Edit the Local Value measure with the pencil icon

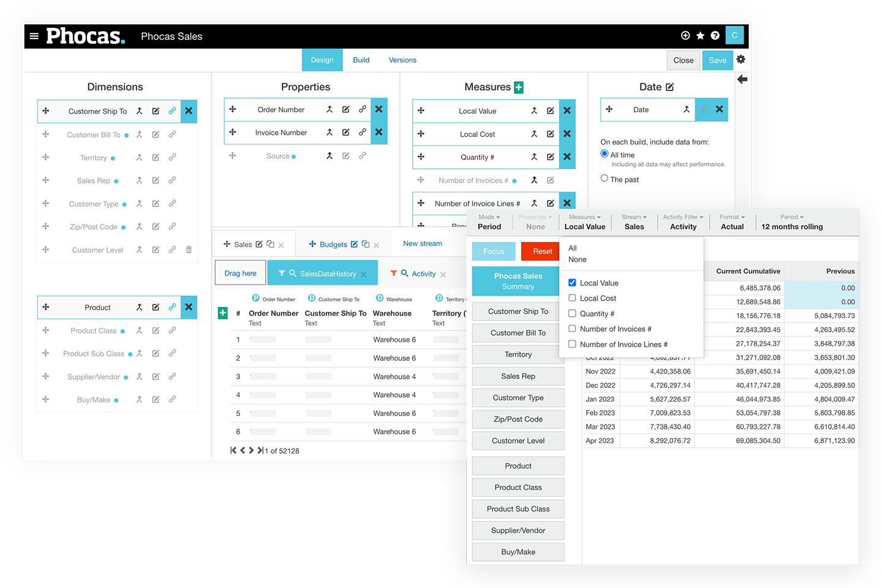[550, 111]
